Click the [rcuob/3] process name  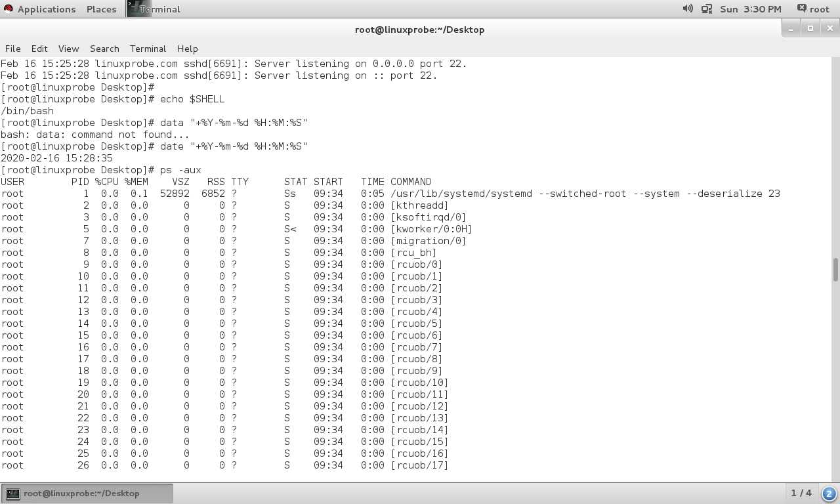(x=417, y=300)
